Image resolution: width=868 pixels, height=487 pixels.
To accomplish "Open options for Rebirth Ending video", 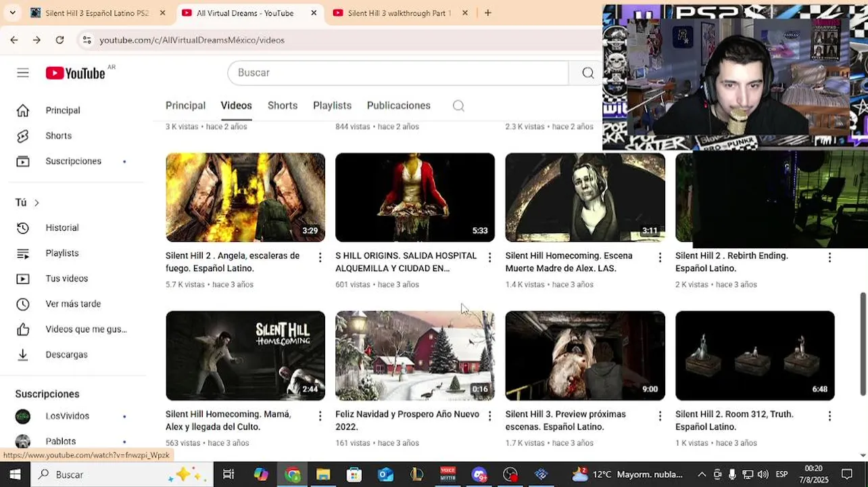I will click(x=829, y=257).
